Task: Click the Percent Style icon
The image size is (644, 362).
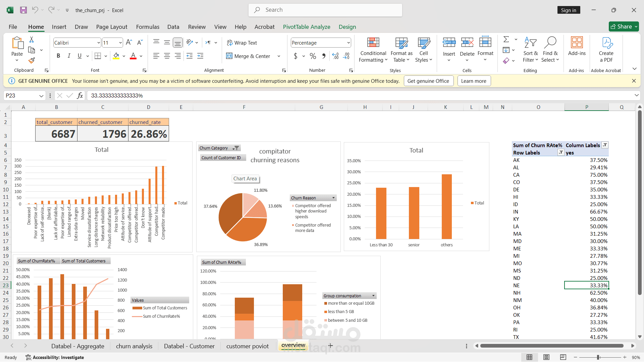Action: pos(313,56)
